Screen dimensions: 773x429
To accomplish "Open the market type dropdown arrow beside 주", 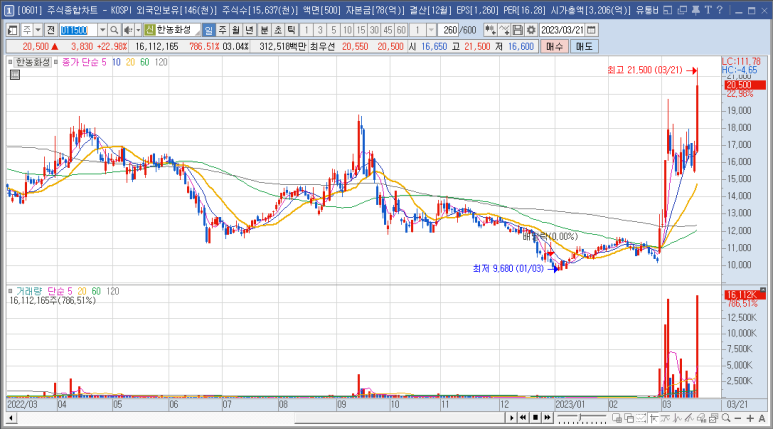I will coord(38,30).
